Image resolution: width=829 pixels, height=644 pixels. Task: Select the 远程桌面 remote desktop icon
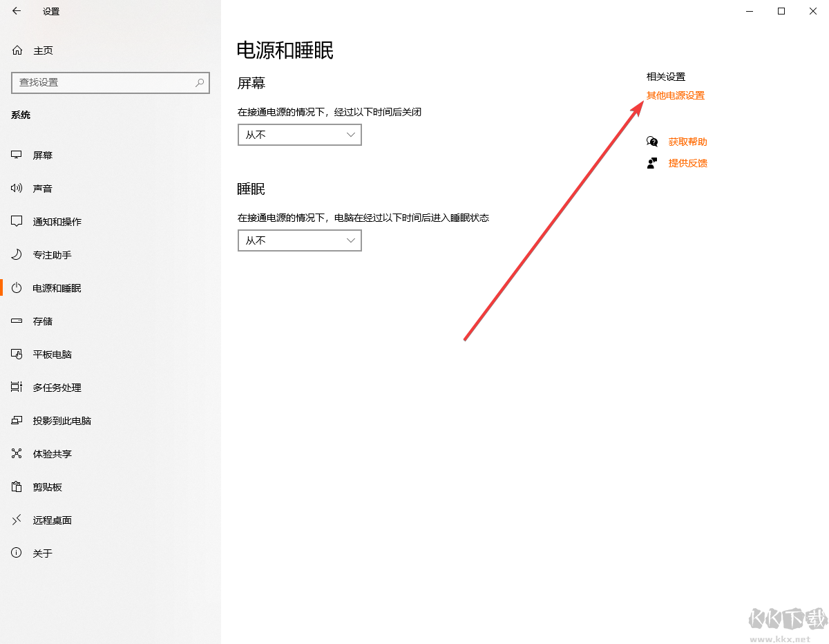pos(16,520)
